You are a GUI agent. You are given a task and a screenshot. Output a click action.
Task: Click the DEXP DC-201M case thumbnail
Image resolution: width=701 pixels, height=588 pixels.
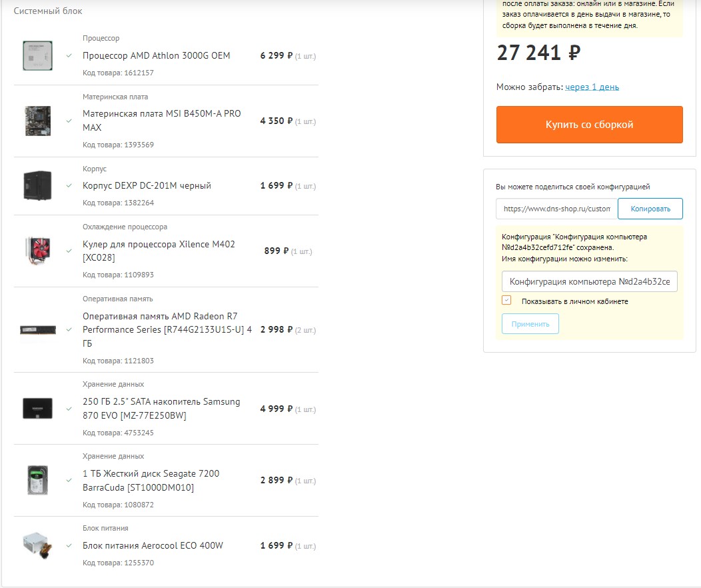[x=37, y=185]
